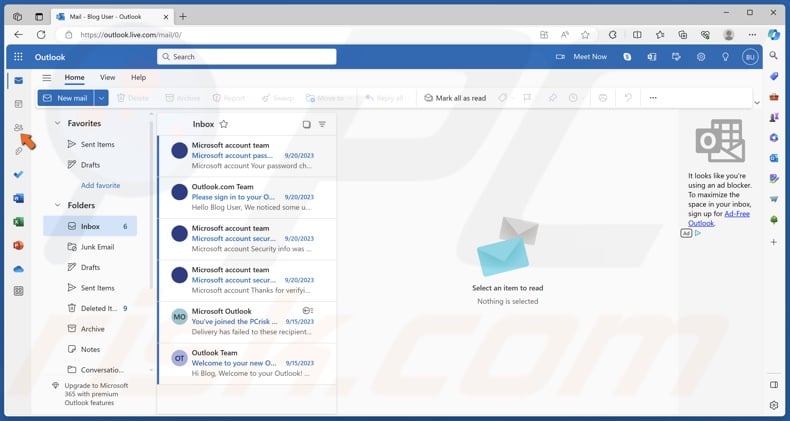Image resolution: width=790 pixels, height=421 pixels.
Task: Open the Edge sidebar search icon
Action: click(x=774, y=55)
